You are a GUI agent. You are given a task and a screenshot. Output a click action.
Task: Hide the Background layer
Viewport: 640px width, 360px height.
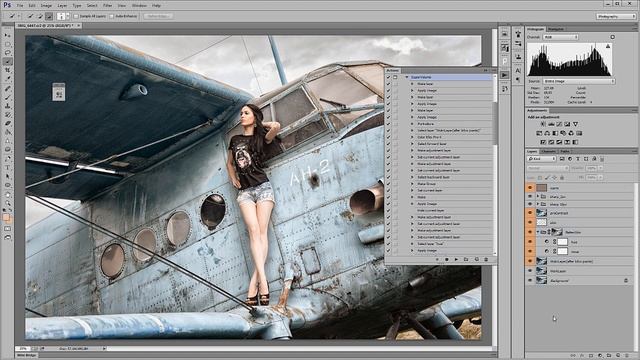tap(530, 280)
